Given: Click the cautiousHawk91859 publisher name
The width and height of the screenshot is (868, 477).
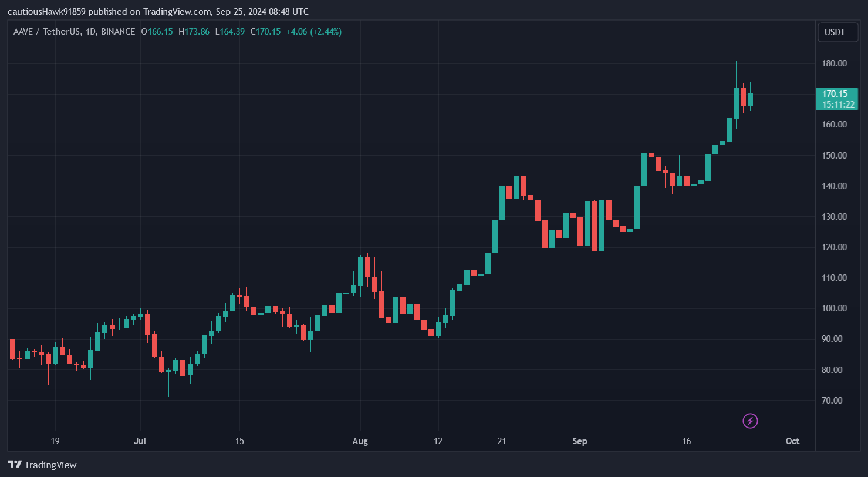Looking at the screenshot, I should tap(46, 12).
